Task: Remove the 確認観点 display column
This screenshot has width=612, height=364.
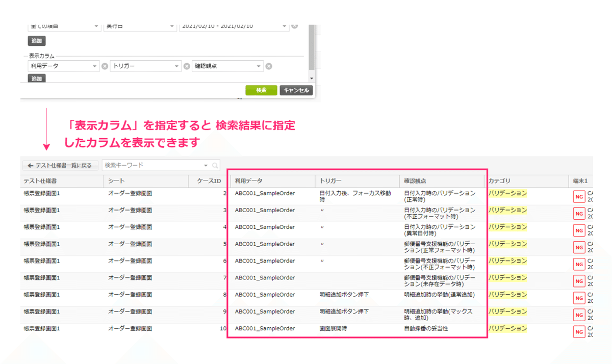Action: pyautogui.click(x=269, y=66)
